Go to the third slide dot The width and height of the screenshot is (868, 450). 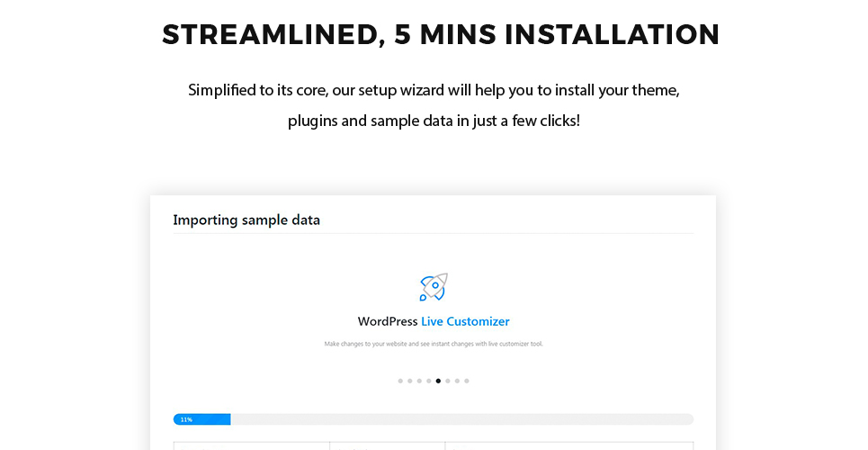[x=419, y=381]
